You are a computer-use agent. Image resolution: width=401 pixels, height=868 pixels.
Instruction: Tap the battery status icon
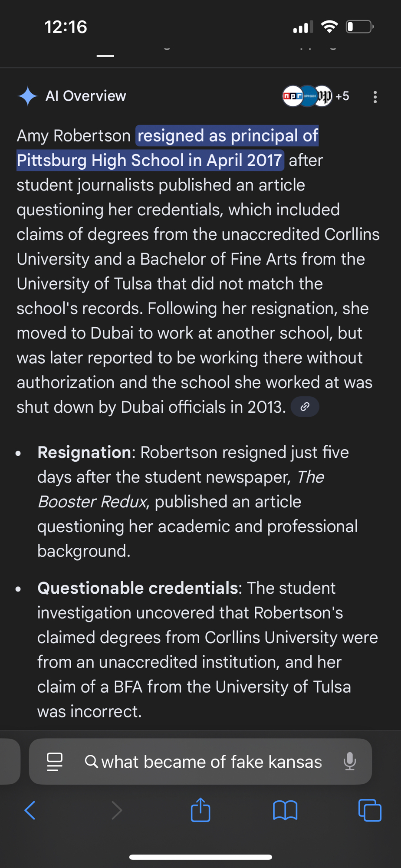point(359,27)
